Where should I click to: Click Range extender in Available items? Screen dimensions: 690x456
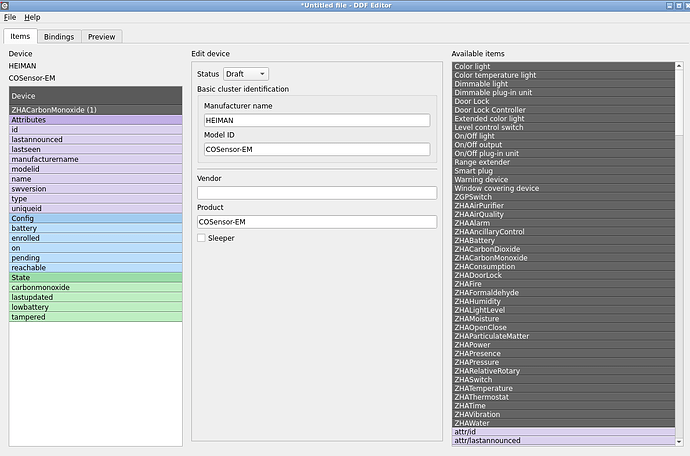563,162
